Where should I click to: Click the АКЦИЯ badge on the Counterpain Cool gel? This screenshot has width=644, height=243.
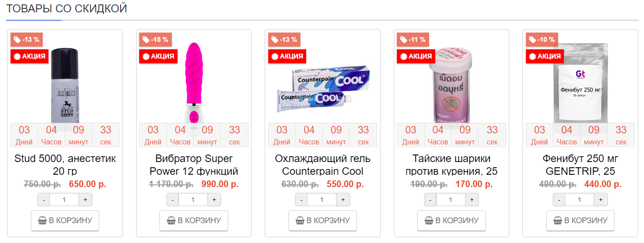point(287,56)
